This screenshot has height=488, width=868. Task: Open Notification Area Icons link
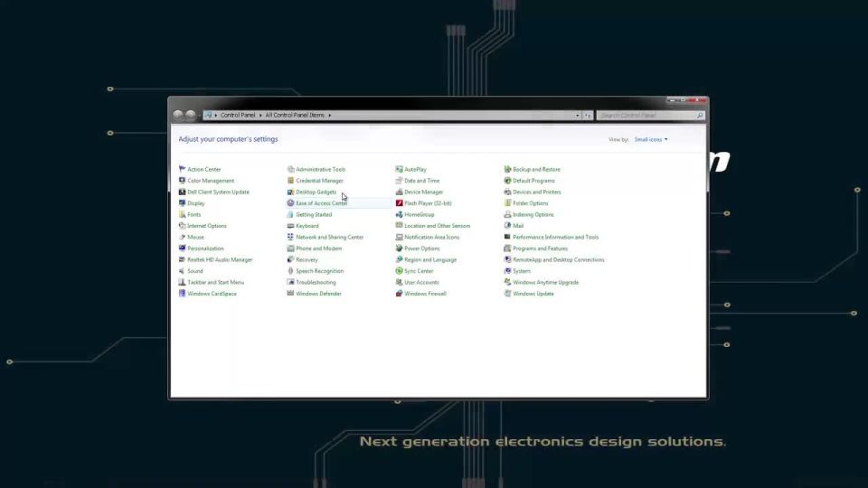pos(432,237)
